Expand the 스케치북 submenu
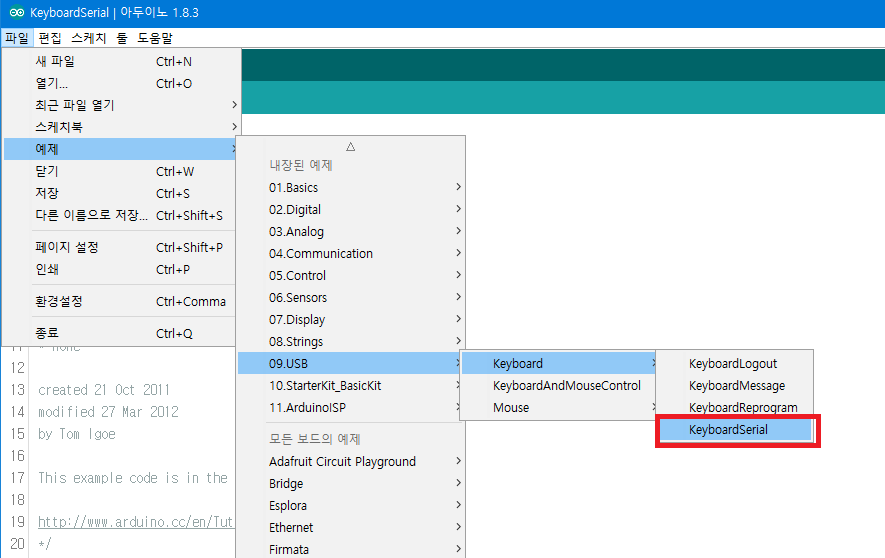Screen dimensions: 885x558 pos(119,127)
